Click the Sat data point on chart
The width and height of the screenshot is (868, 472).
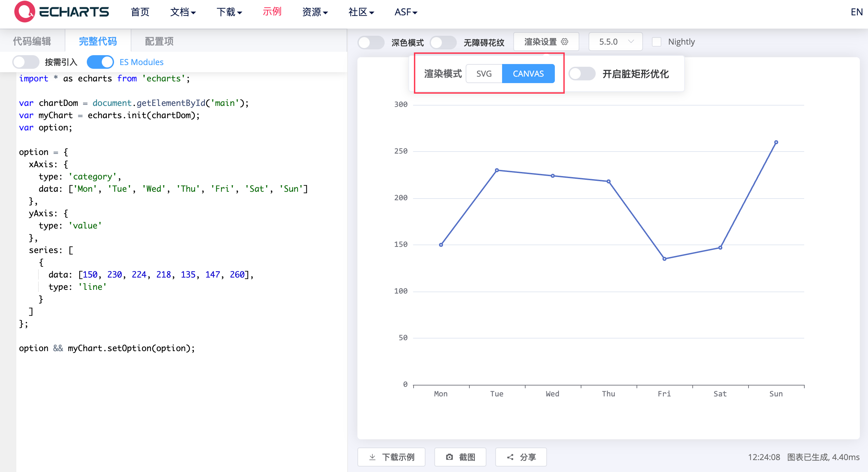point(720,248)
